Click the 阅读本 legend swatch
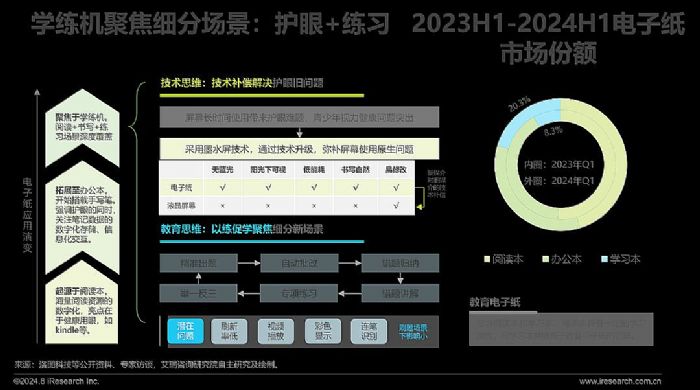700x390 pixels. 487,259
